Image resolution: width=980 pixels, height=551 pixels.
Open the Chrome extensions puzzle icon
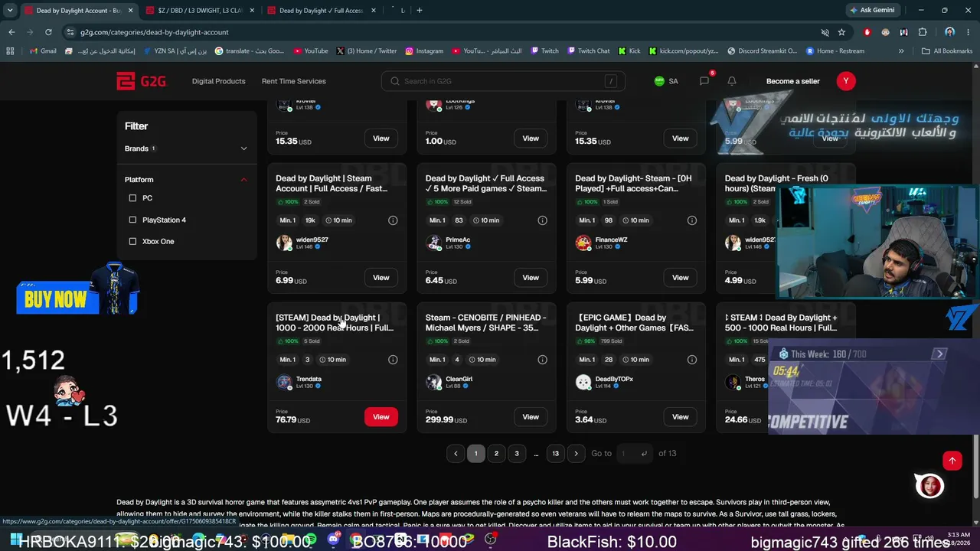coord(923,32)
